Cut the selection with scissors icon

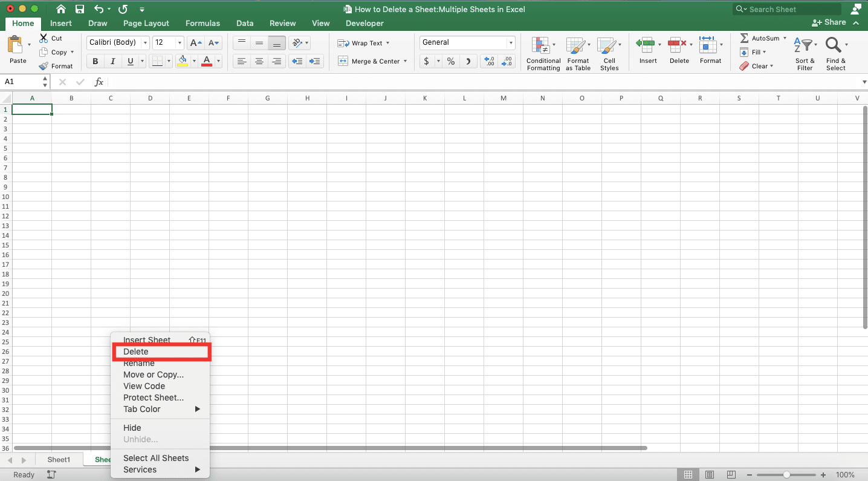[44, 38]
